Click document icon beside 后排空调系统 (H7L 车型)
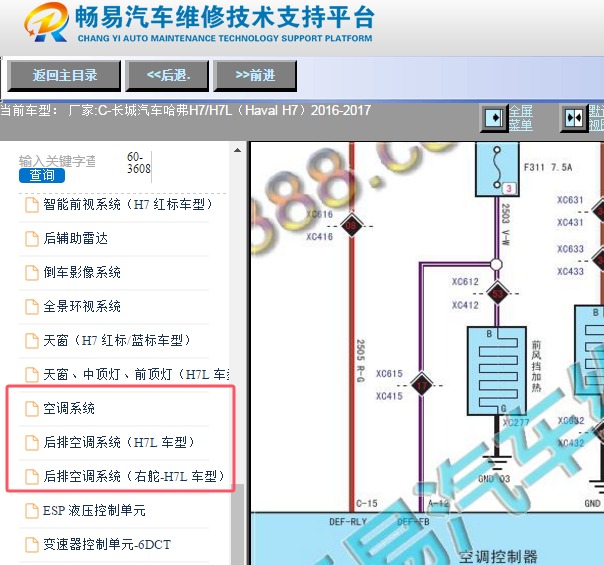Screen dimensions: 604x565 [32, 443]
